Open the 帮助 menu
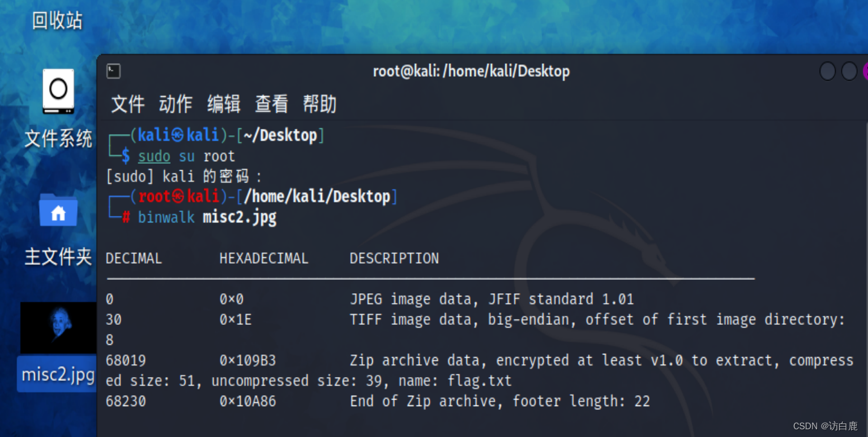868x437 pixels. tap(320, 104)
